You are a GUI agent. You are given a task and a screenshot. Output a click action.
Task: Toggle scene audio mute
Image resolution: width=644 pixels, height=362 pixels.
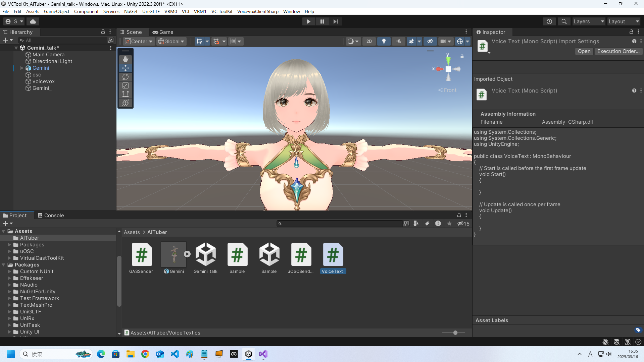coord(399,41)
